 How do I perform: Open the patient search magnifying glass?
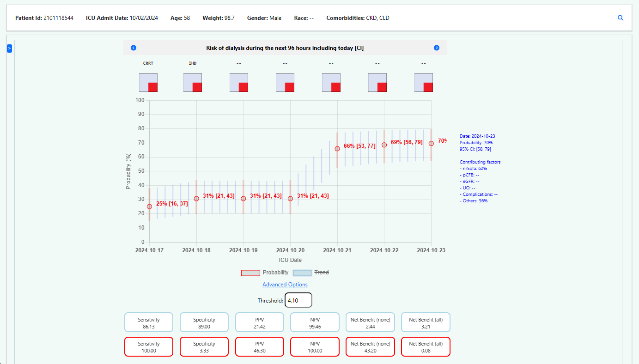(620, 18)
